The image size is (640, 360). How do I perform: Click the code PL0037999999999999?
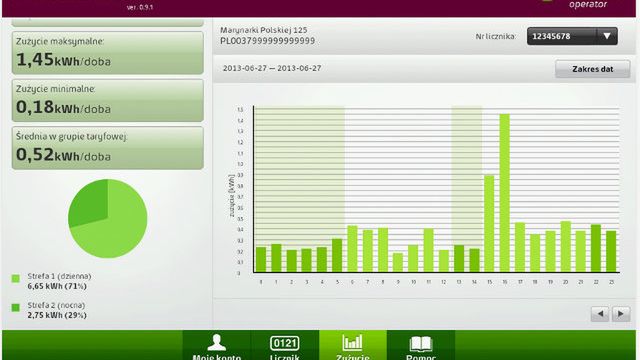(x=267, y=41)
